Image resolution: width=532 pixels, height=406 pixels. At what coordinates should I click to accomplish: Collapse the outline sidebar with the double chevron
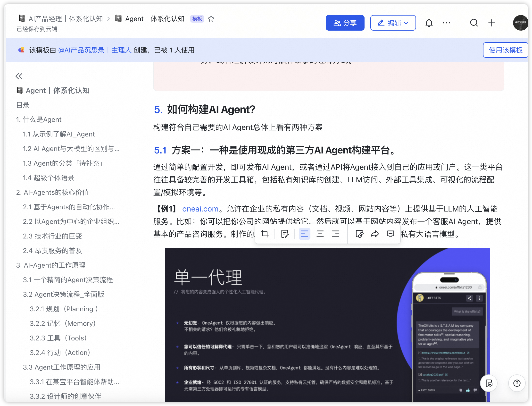pyautogui.click(x=19, y=76)
